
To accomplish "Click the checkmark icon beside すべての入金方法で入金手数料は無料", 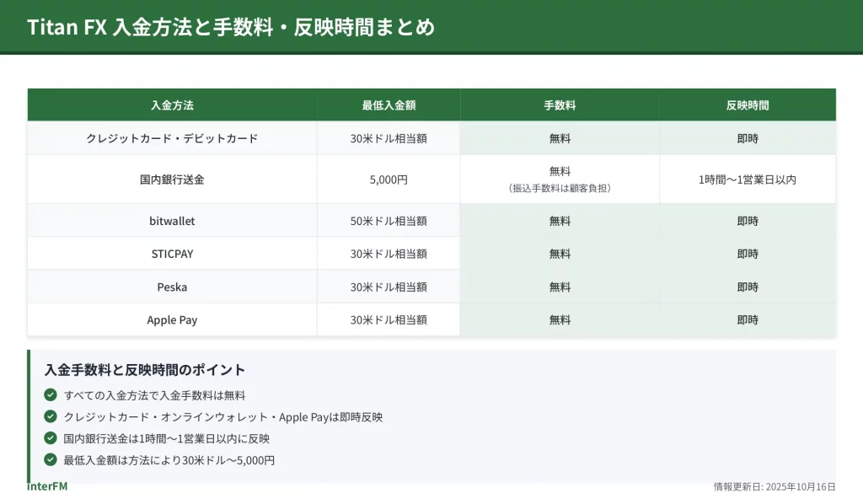I will (51, 394).
